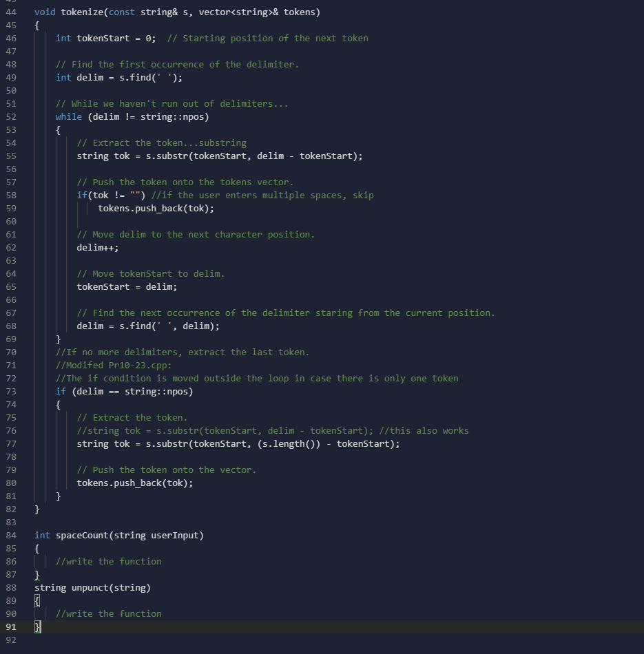The image size is (644, 654).
Task: Click '//write the function' comment on line 86
Action: click(x=109, y=562)
